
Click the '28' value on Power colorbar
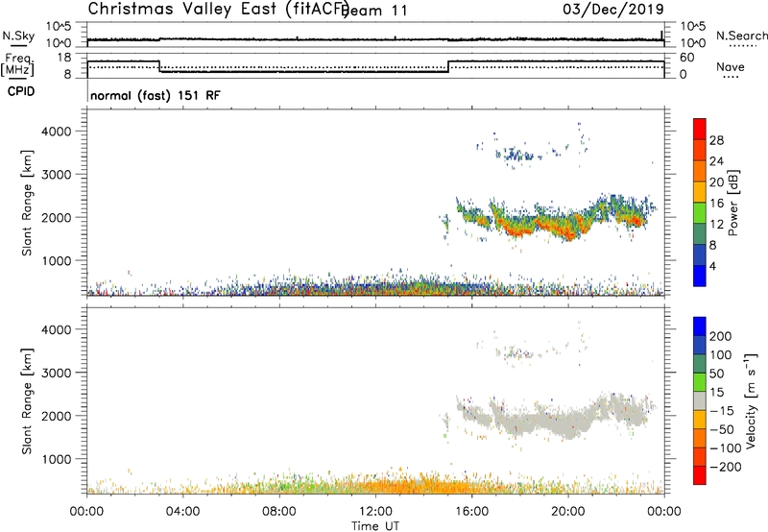point(716,140)
